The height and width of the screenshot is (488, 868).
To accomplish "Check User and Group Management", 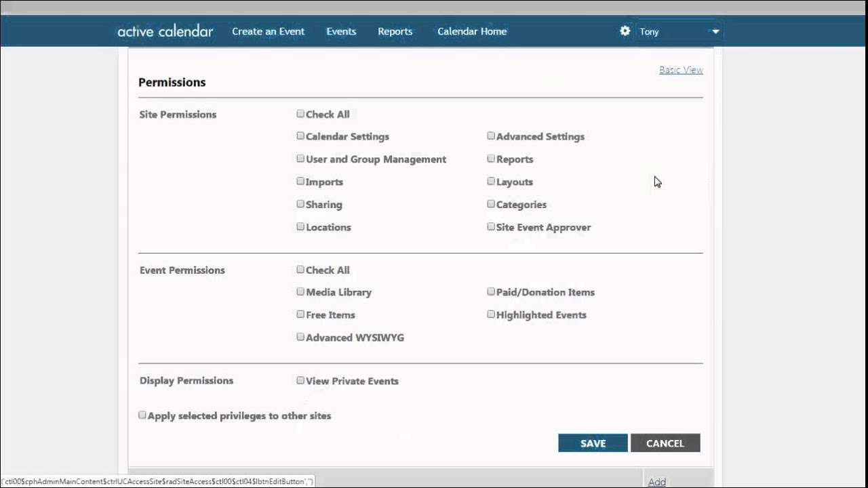I will click(x=300, y=159).
